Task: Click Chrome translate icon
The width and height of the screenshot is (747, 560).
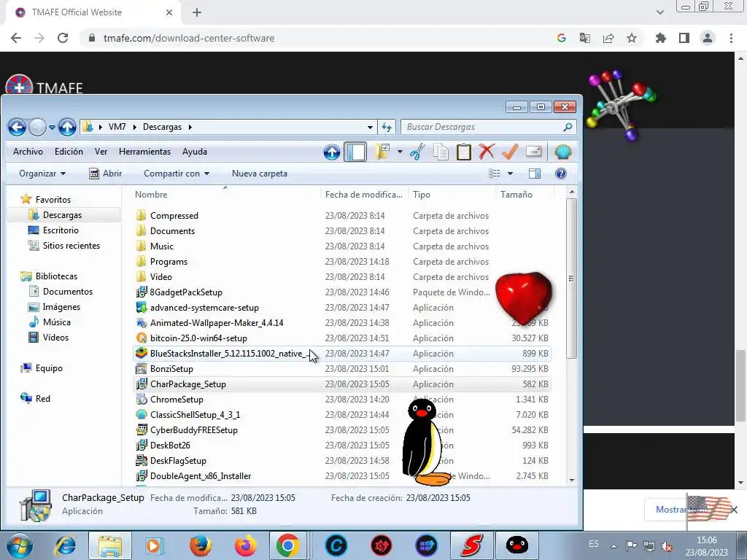Action: (585, 38)
